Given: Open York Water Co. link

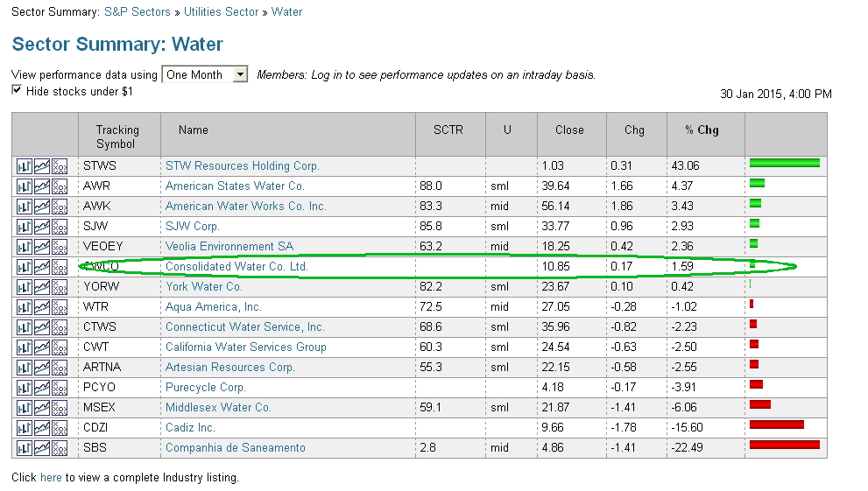Looking at the screenshot, I should [204, 286].
